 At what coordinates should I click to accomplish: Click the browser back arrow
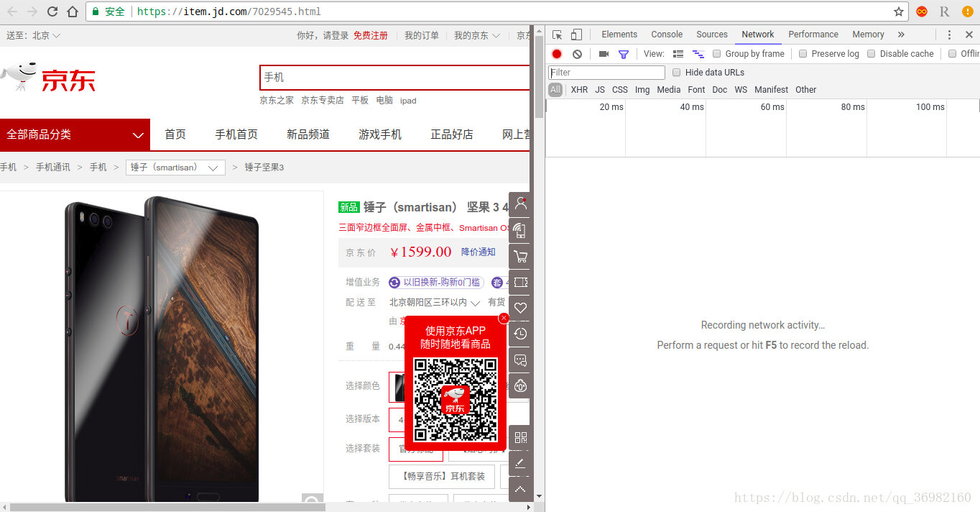tap(12, 12)
